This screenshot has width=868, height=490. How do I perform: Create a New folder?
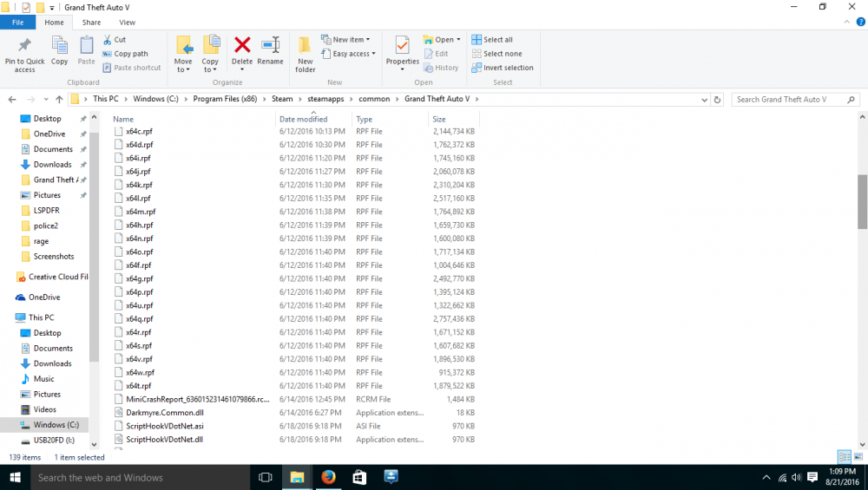point(305,54)
